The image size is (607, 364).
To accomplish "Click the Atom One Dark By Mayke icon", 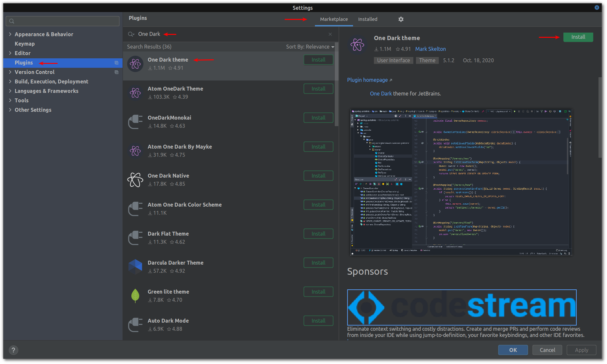I will point(135,151).
